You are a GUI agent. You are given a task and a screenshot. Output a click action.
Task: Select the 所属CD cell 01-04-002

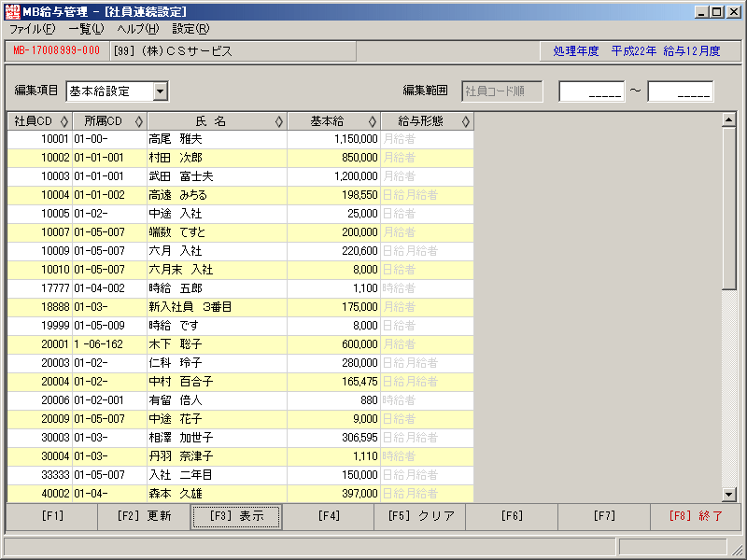point(110,288)
